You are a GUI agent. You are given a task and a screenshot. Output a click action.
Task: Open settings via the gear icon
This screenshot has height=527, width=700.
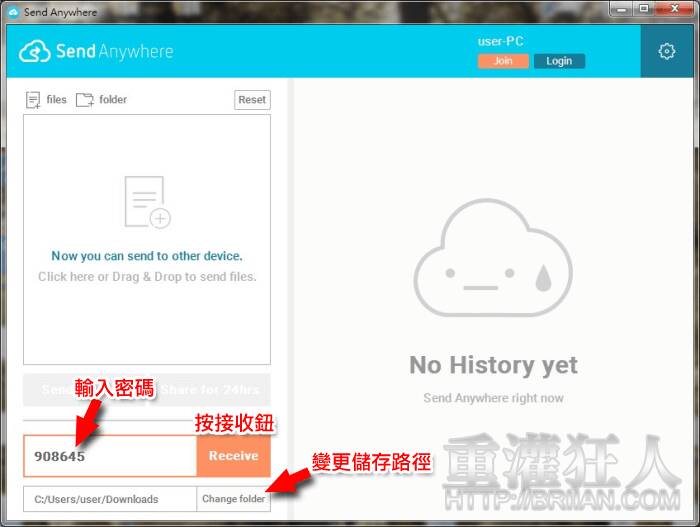pyautogui.click(x=667, y=51)
